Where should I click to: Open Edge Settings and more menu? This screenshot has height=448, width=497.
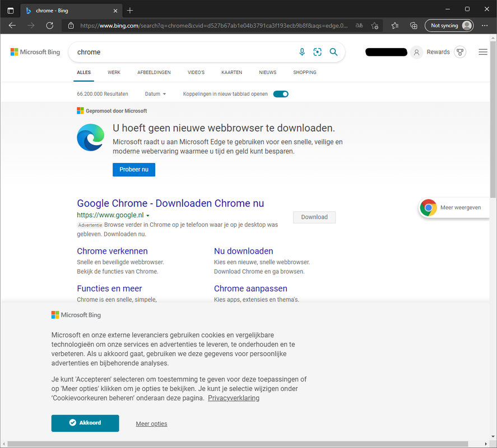(x=485, y=26)
